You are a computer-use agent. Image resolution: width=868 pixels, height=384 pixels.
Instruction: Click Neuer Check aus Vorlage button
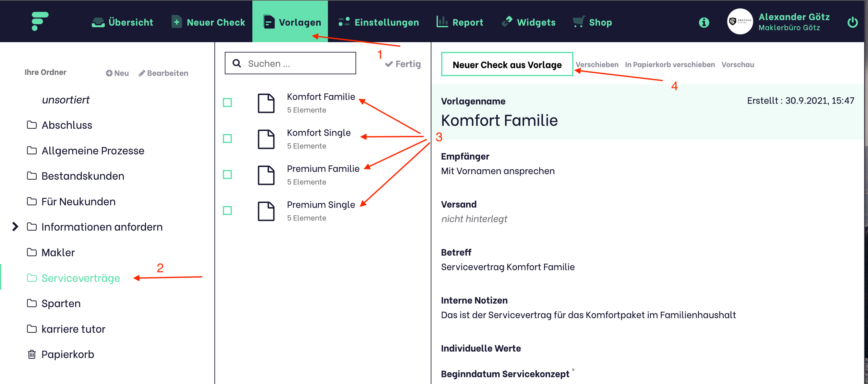(x=507, y=64)
